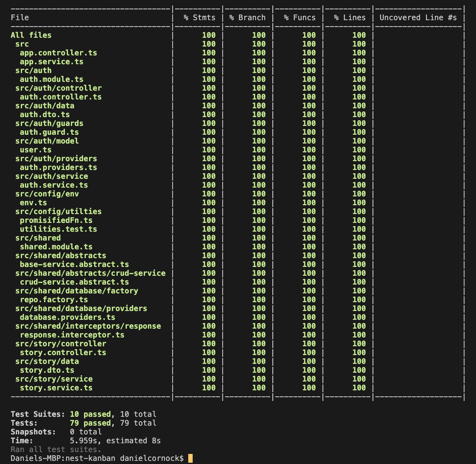The width and height of the screenshot is (476, 464).
Task: Click the 'File' column header
Action: (x=20, y=17)
